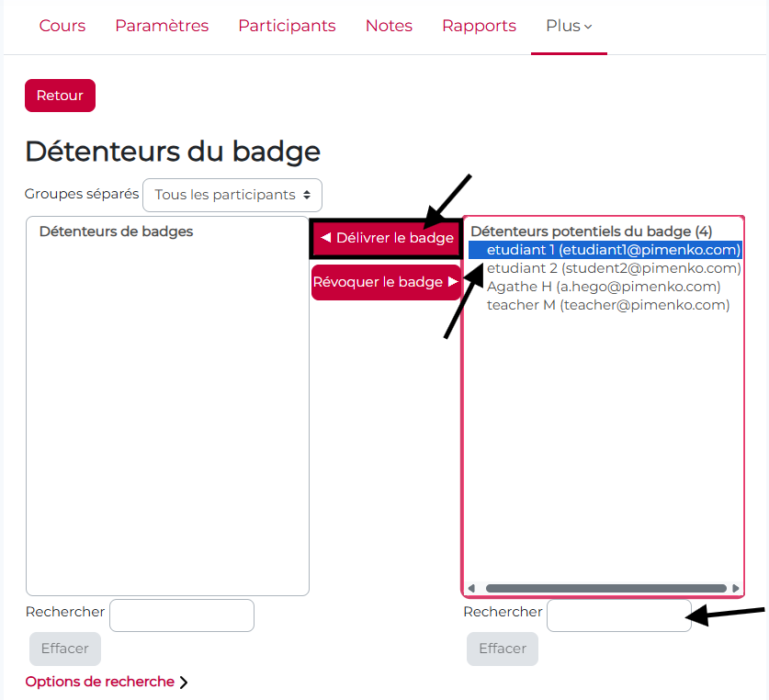Click the Retour button

pyautogui.click(x=60, y=96)
